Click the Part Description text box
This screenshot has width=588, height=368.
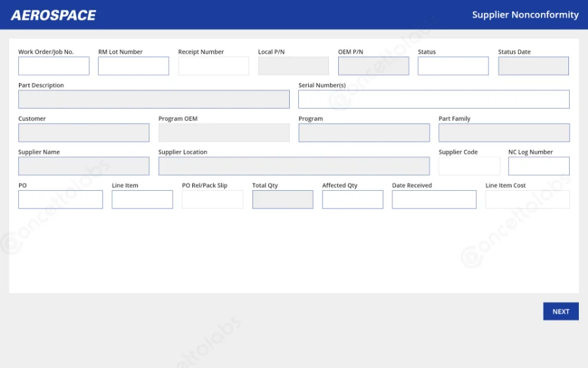[154, 99]
